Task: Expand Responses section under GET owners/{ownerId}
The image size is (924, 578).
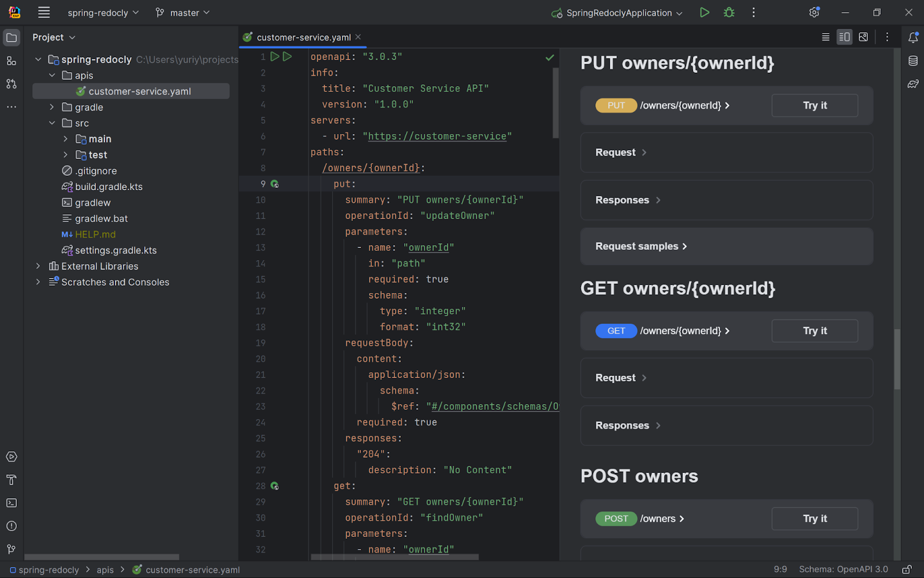Action: (x=726, y=425)
